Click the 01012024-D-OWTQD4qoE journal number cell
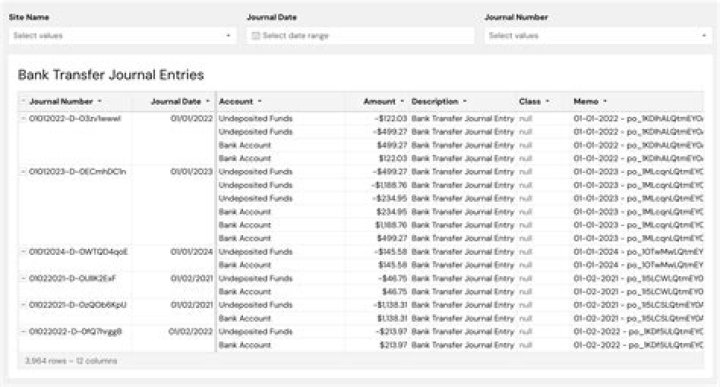720x387 pixels. 79,252
